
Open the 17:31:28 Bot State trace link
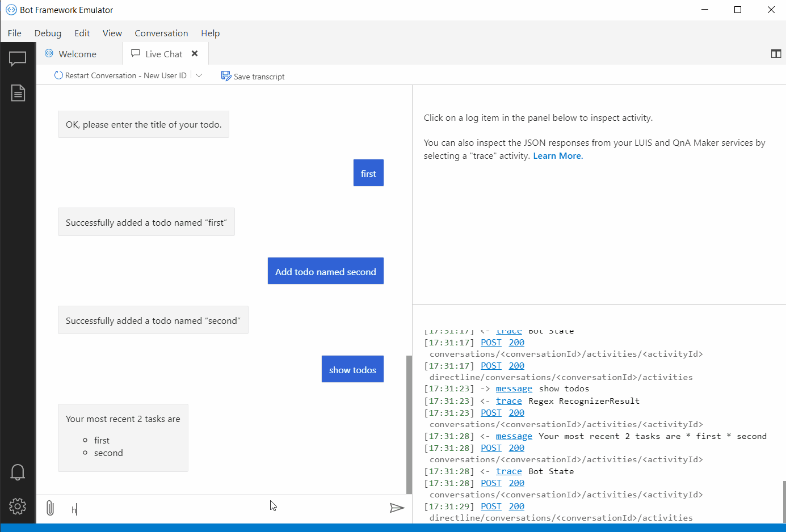click(x=509, y=471)
